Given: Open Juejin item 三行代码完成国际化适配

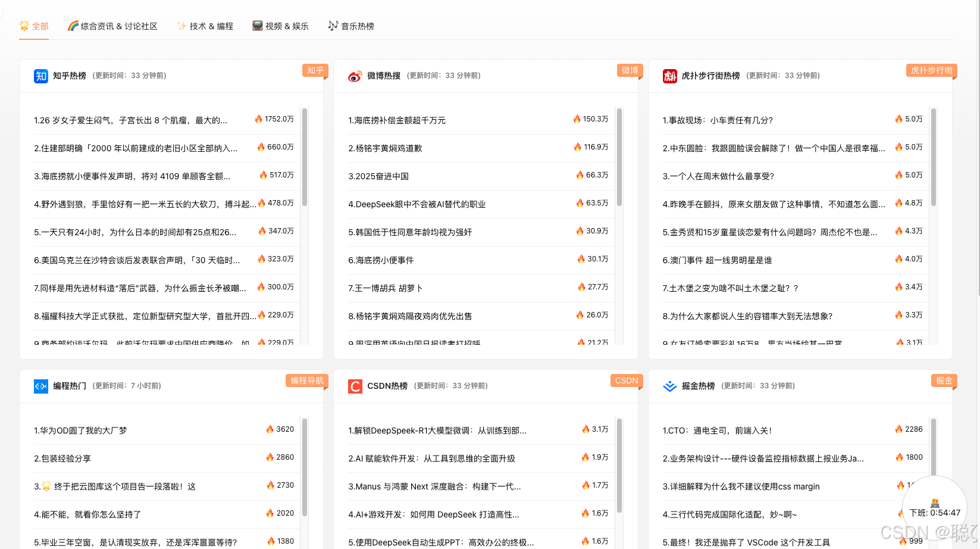Looking at the screenshot, I should (729, 514).
